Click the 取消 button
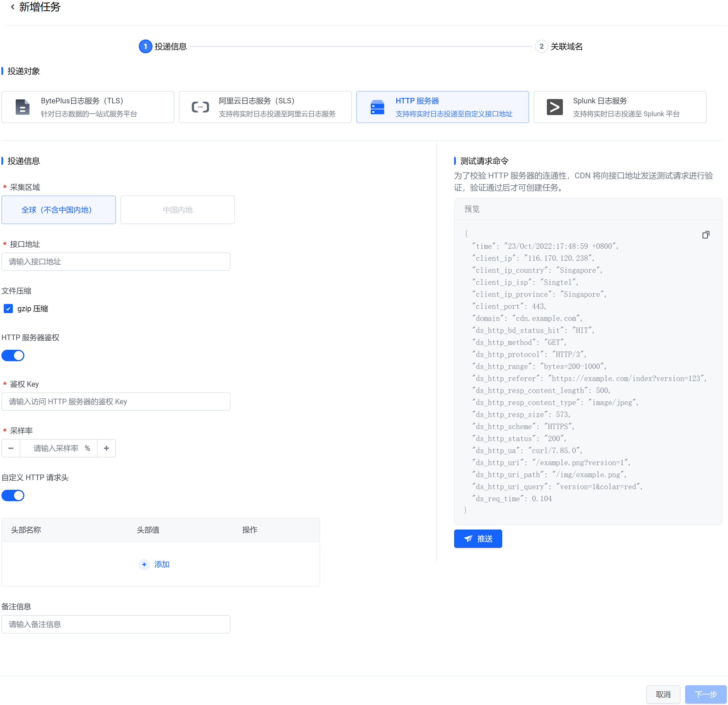 pyautogui.click(x=663, y=694)
